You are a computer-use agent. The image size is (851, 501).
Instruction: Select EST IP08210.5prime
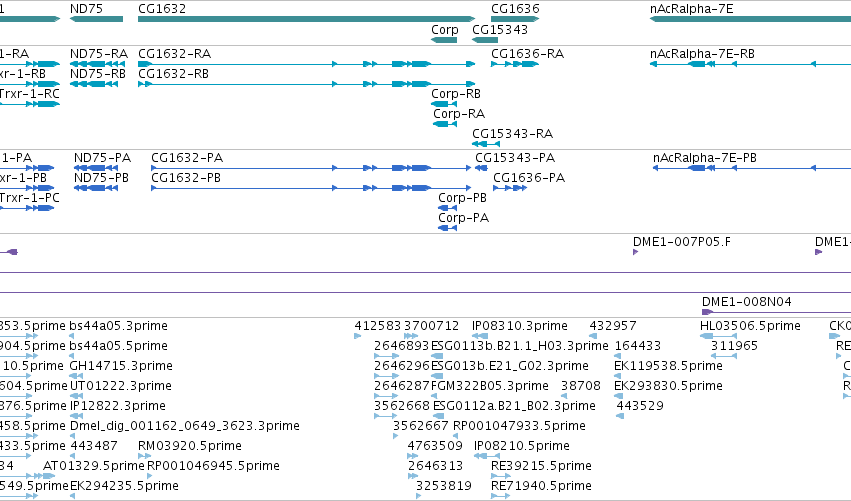click(522, 447)
